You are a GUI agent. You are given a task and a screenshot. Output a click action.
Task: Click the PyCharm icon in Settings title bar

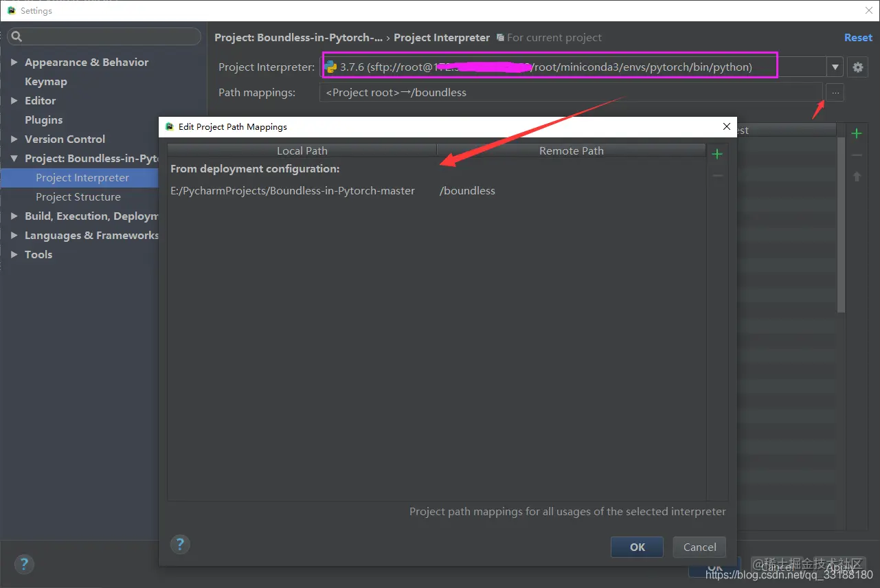click(x=11, y=10)
